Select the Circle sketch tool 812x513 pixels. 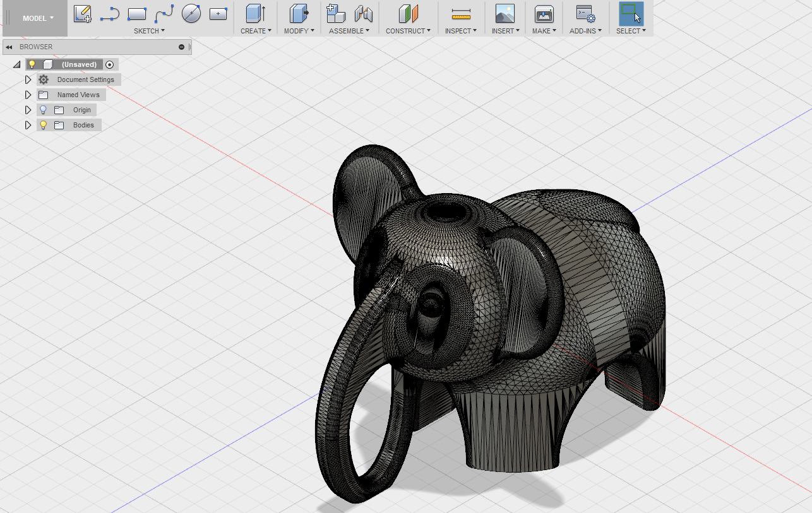coord(191,13)
